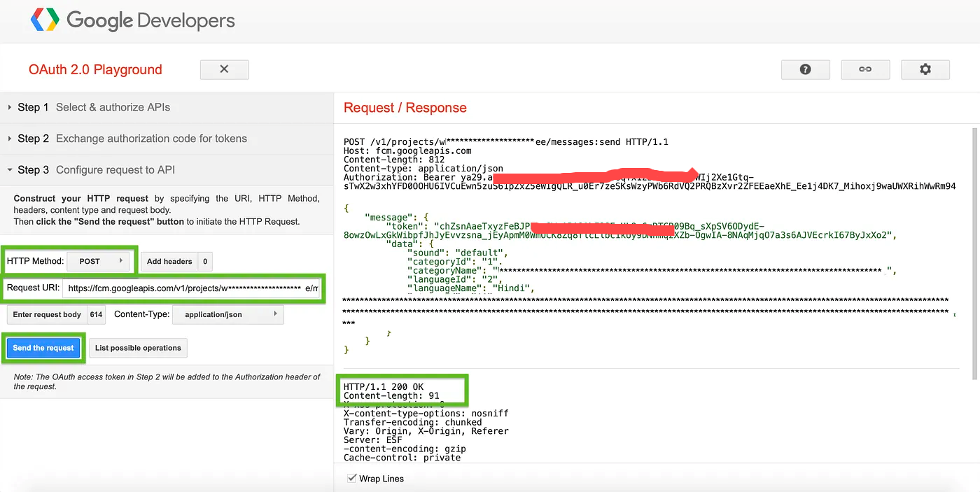Click the Request / Response heading
This screenshot has width=980, height=492.
pos(405,108)
